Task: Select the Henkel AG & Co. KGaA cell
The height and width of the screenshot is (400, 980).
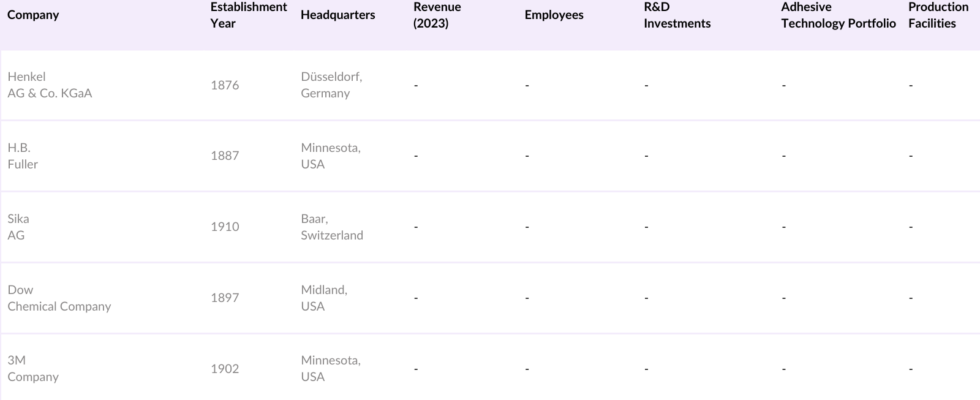Action: coord(50,85)
